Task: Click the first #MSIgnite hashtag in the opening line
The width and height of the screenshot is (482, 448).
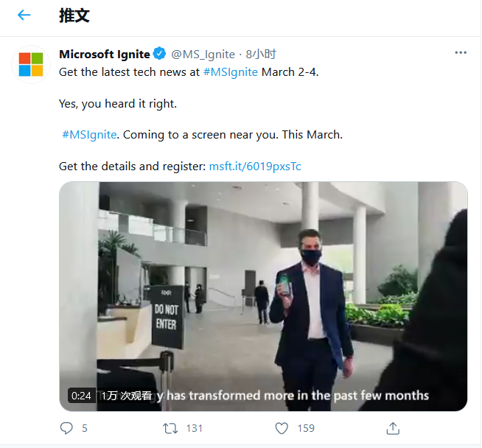Action: 230,72
